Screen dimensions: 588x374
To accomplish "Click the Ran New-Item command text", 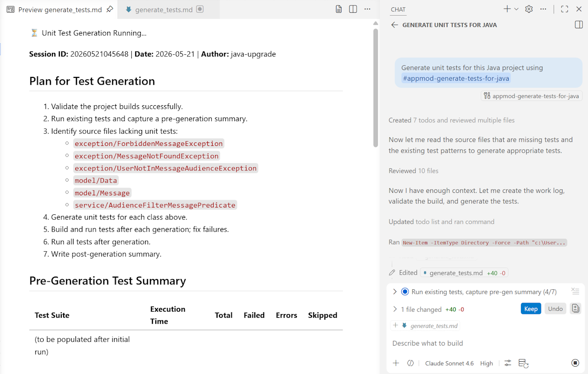I will pyautogui.click(x=484, y=242).
